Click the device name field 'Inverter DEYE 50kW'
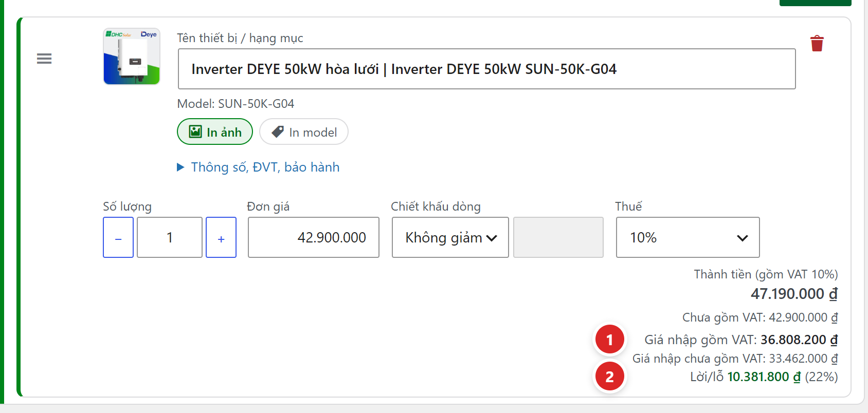 click(487, 69)
